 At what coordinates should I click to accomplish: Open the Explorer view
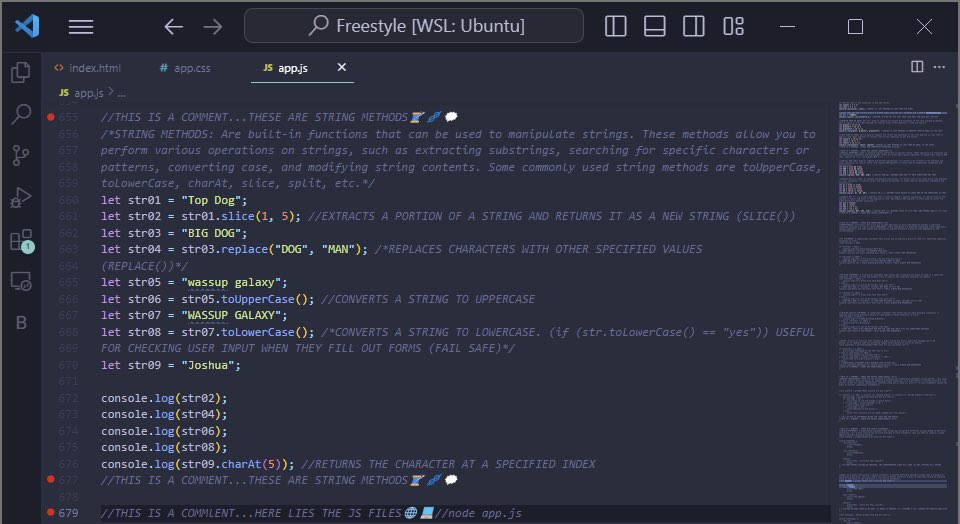pos(21,72)
